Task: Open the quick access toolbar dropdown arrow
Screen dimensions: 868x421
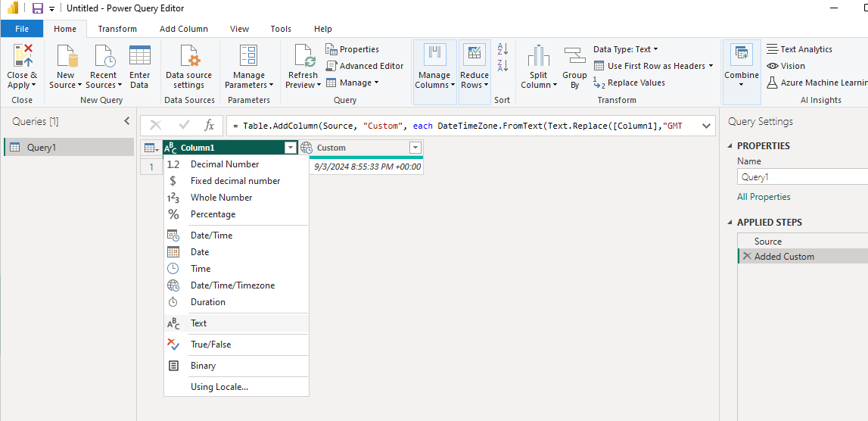Action: pyautogui.click(x=52, y=9)
